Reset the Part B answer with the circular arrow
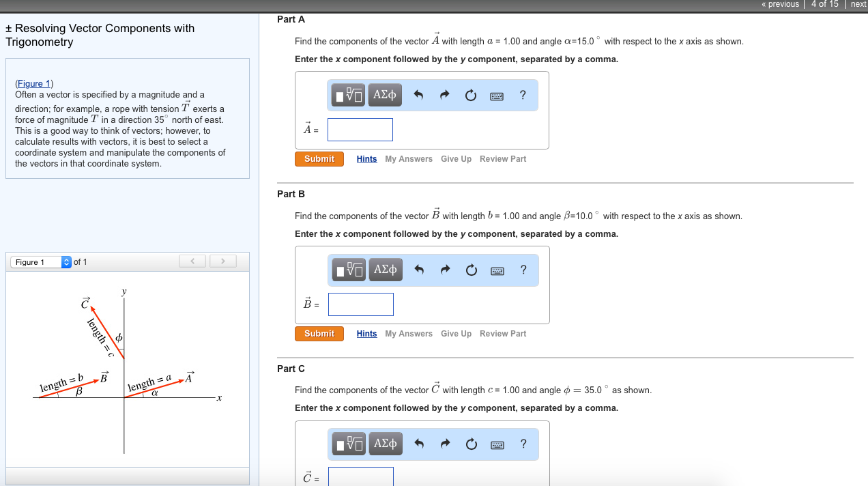The image size is (868, 486). pos(471,270)
